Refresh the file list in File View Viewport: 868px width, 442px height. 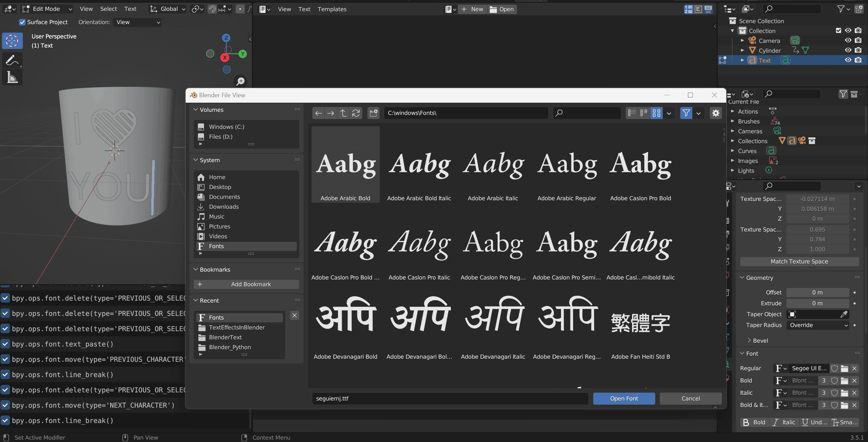(356, 113)
